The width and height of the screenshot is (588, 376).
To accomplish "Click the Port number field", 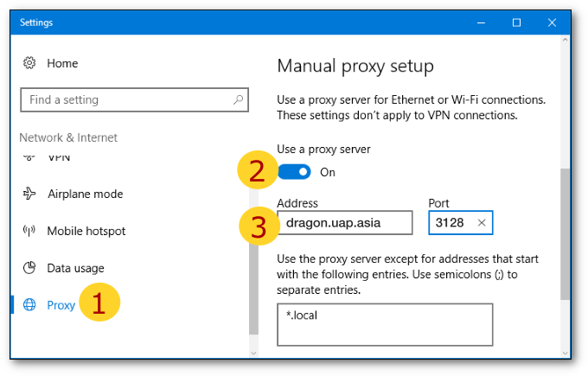I will click(461, 223).
